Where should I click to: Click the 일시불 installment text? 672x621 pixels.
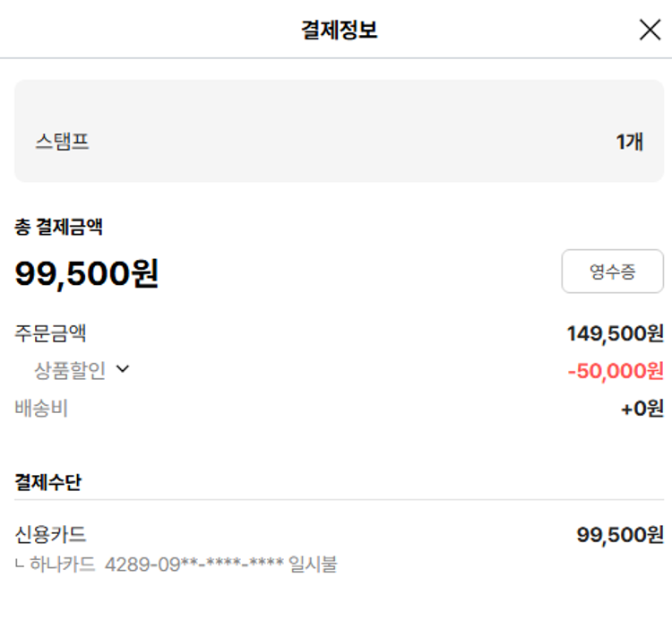pos(313,565)
